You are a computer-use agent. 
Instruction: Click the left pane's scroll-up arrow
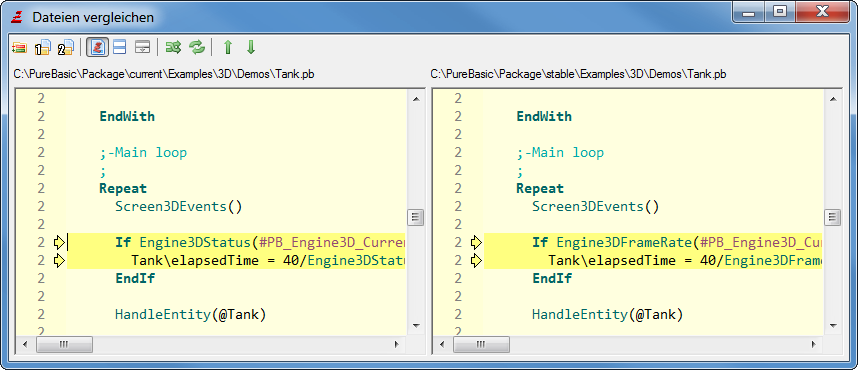tap(415, 99)
